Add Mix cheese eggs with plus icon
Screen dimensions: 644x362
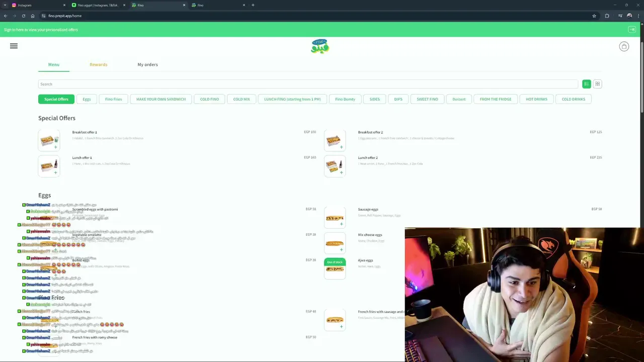pos(341,249)
